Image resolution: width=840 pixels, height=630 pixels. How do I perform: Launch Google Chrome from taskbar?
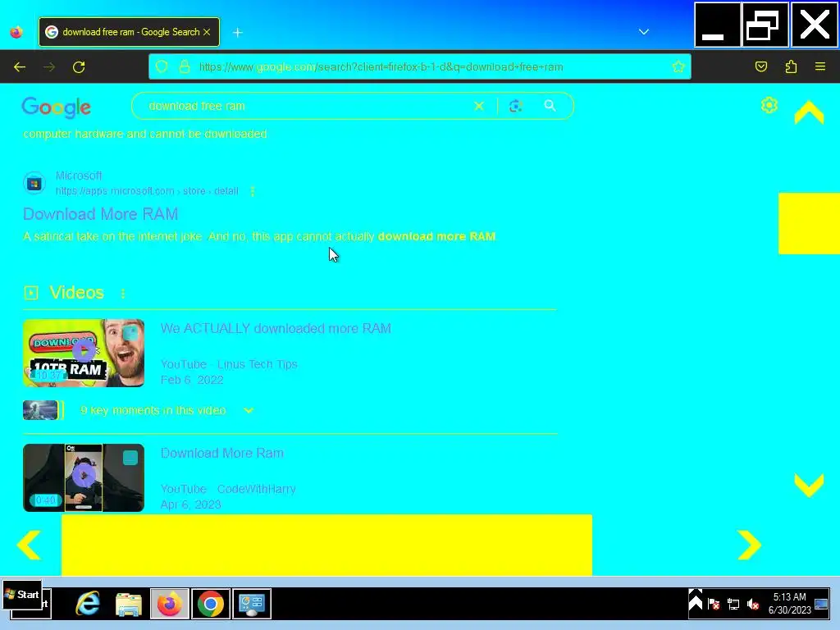[x=211, y=604]
